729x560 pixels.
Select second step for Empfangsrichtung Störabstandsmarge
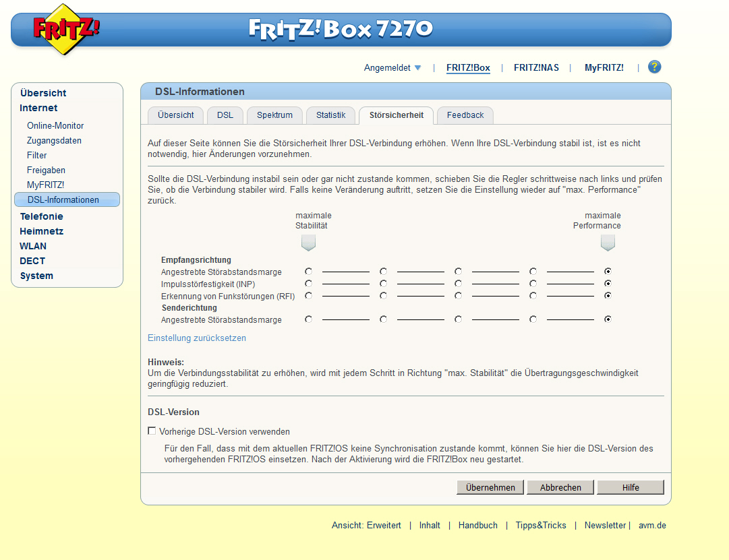[383, 272]
